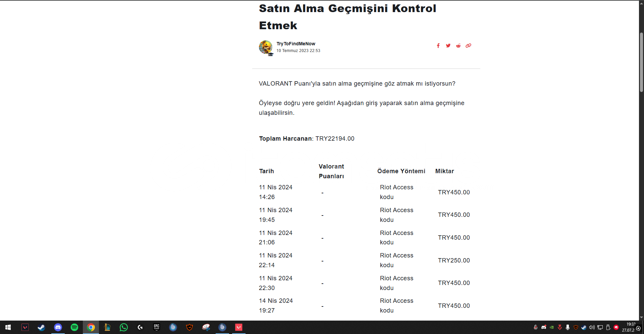
Task: Open Steam from the taskbar
Action: pyautogui.click(x=41, y=327)
